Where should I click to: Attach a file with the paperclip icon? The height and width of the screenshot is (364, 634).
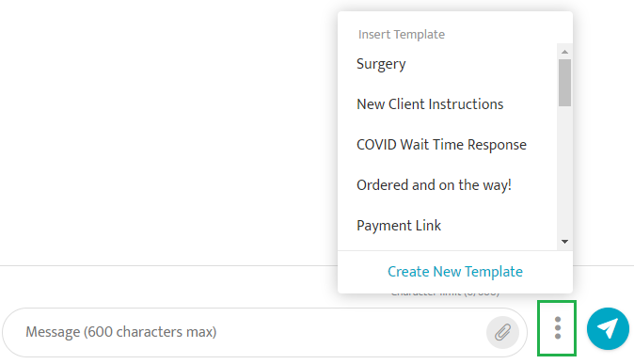[502, 332]
